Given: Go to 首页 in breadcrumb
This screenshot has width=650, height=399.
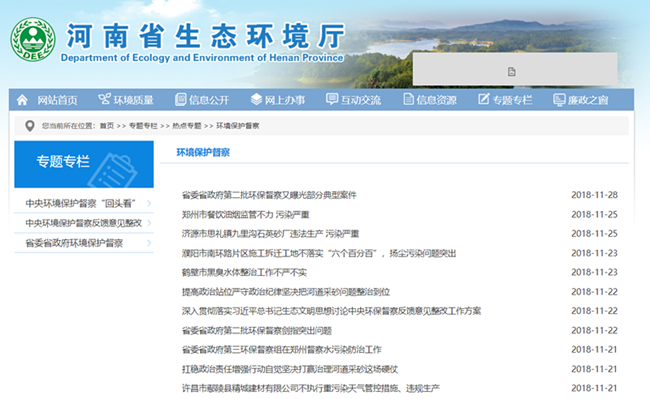Looking at the screenshot, I should pyautogui.click(x=107, y=126).
